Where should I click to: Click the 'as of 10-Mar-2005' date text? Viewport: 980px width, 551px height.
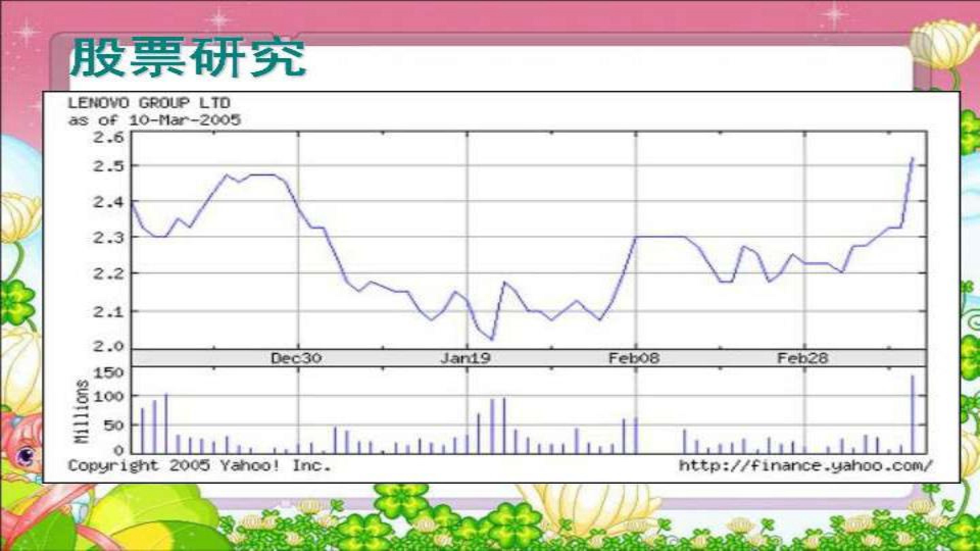click(x=154, y=120)
